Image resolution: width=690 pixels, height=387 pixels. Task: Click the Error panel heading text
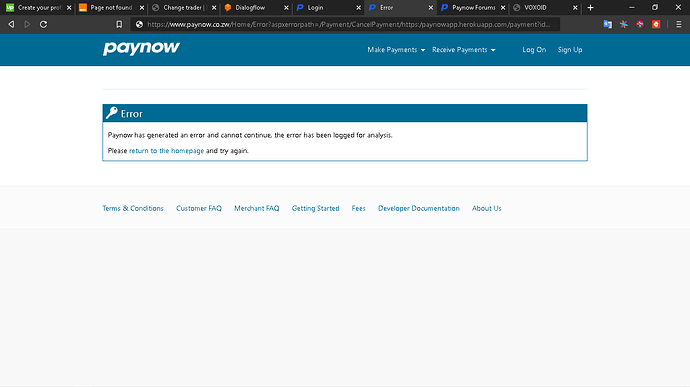[x=132, y=114]
